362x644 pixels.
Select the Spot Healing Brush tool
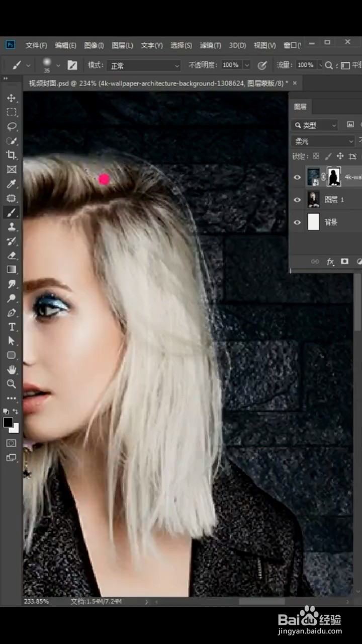11,198
